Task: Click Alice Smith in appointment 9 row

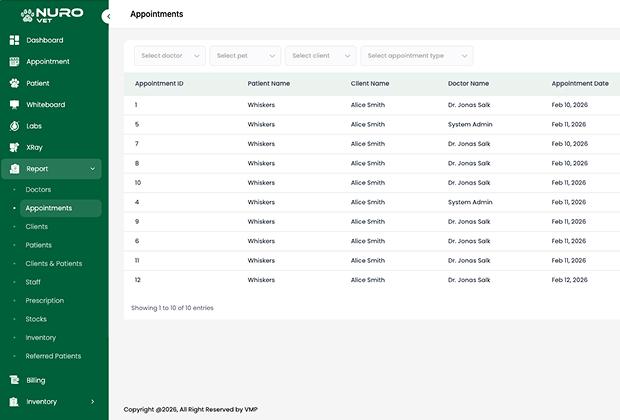Action: [368, 221]
